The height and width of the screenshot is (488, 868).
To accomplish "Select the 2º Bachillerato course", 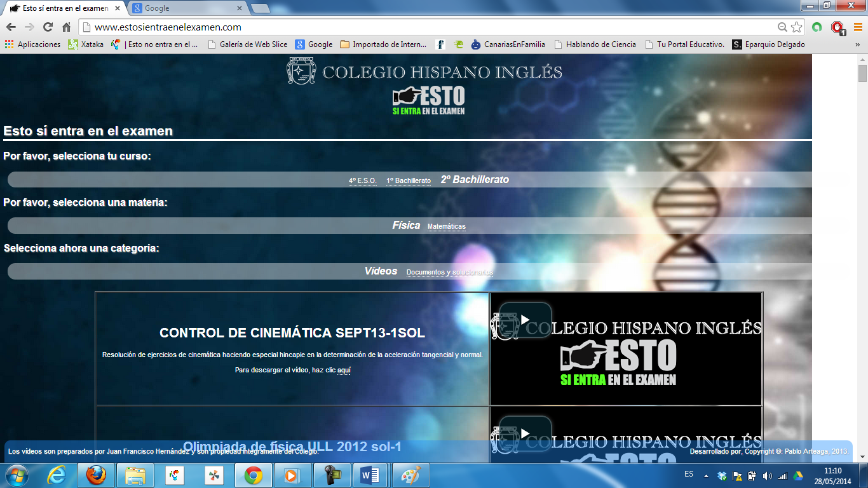I will pos(475,180).
